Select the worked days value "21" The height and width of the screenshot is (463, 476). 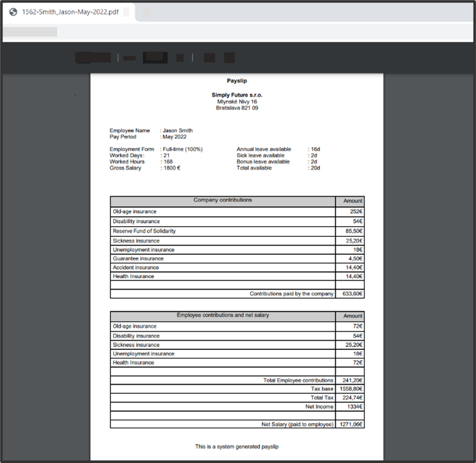click(167, 155)
